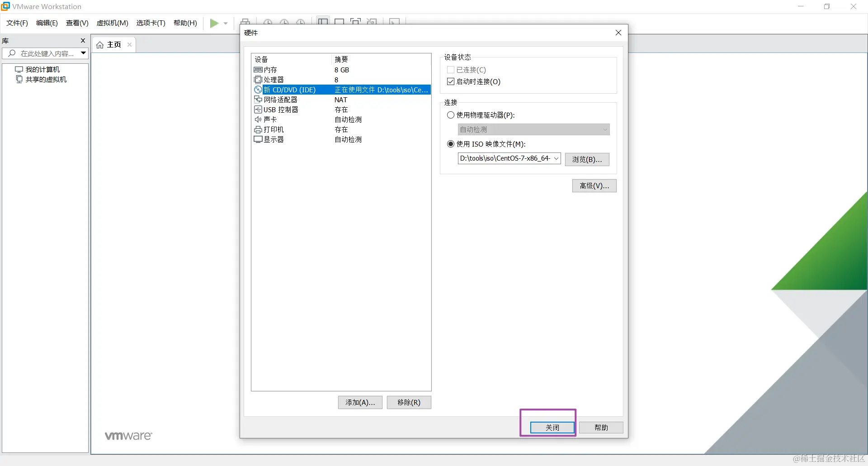The image size is (868, 466).
Task: Focus the library search input field
Action: (x=45, y=53)
